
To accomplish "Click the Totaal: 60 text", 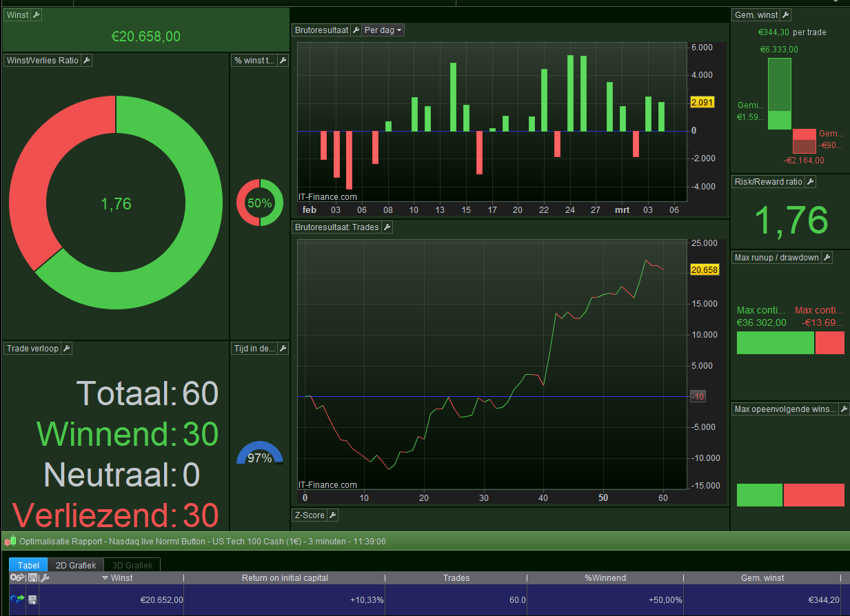I will coord(147,393).
